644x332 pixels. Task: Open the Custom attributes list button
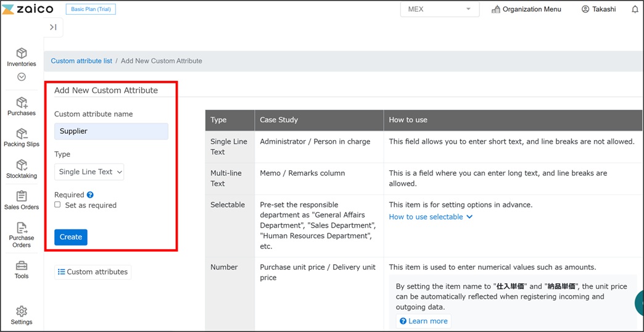pyautogui.click(x=93, y=272)
